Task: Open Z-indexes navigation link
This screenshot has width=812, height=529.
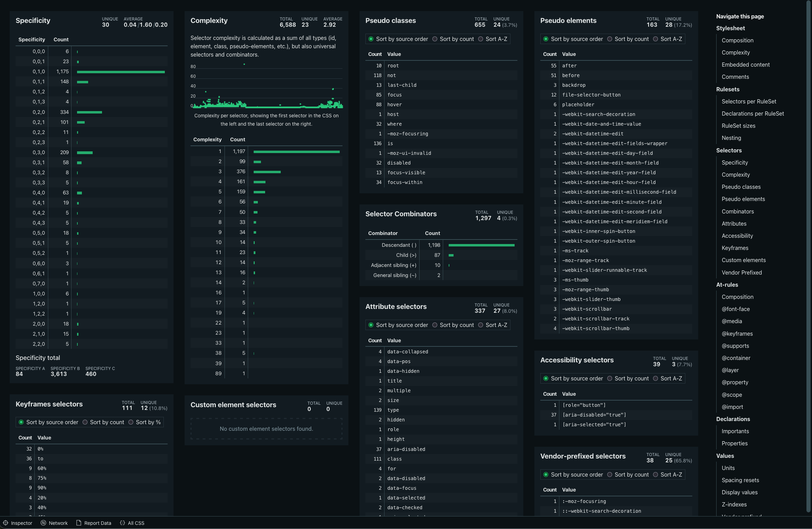Action: [734, 504]
